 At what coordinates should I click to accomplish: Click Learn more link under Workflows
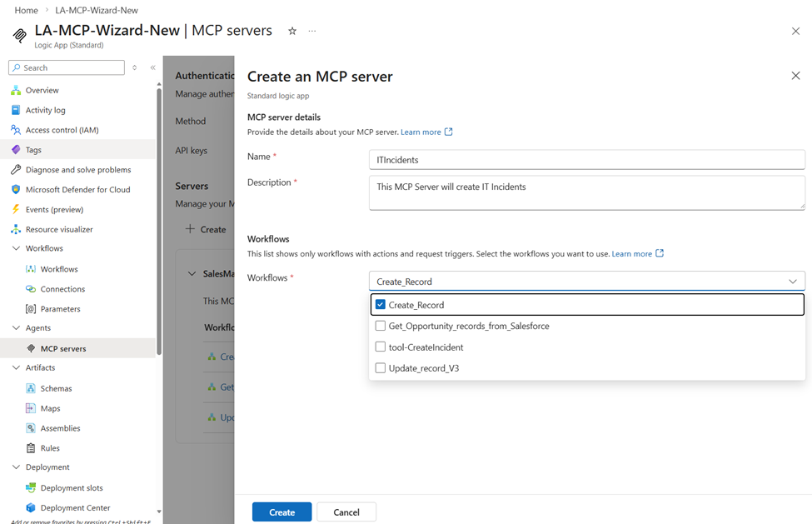pyautogui.click(x=637, y=254)
